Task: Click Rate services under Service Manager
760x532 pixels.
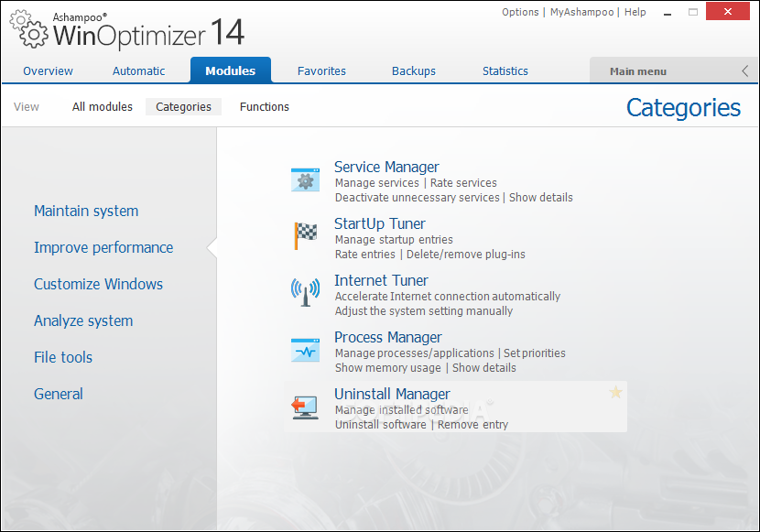Action: tap(463, 182)
